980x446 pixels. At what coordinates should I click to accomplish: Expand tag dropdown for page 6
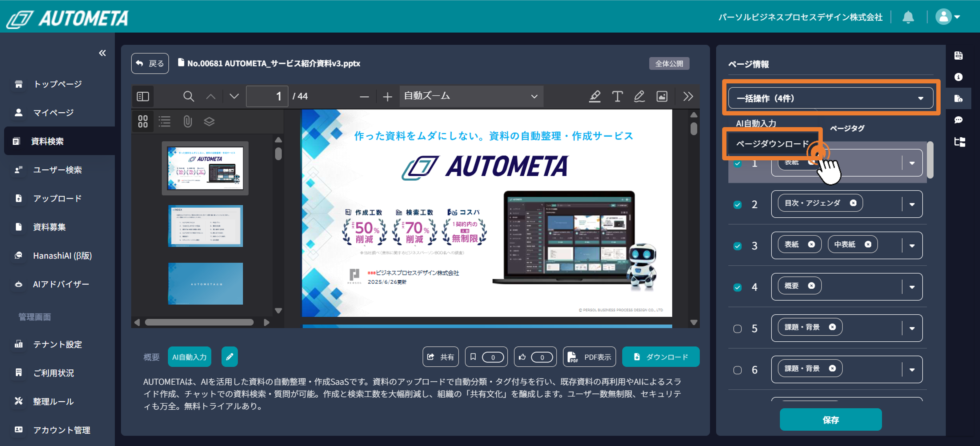(912, 369)
